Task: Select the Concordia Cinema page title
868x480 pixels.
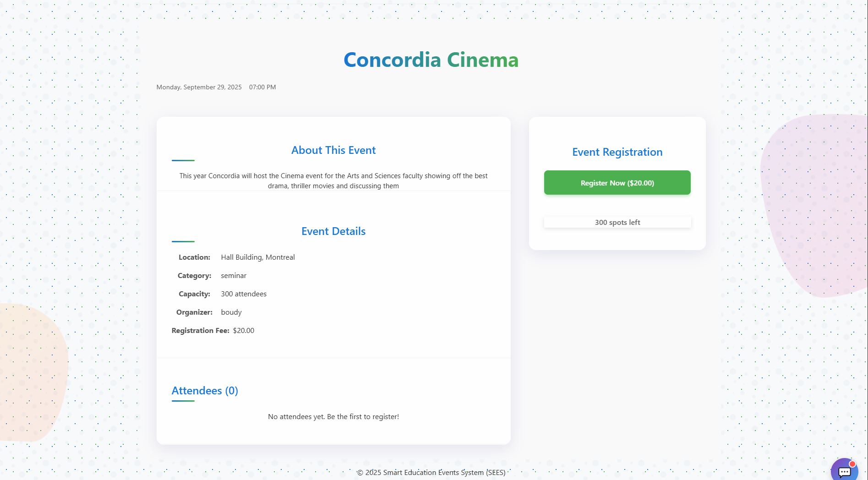Action: pyautogui.click(x=431, y=60)
